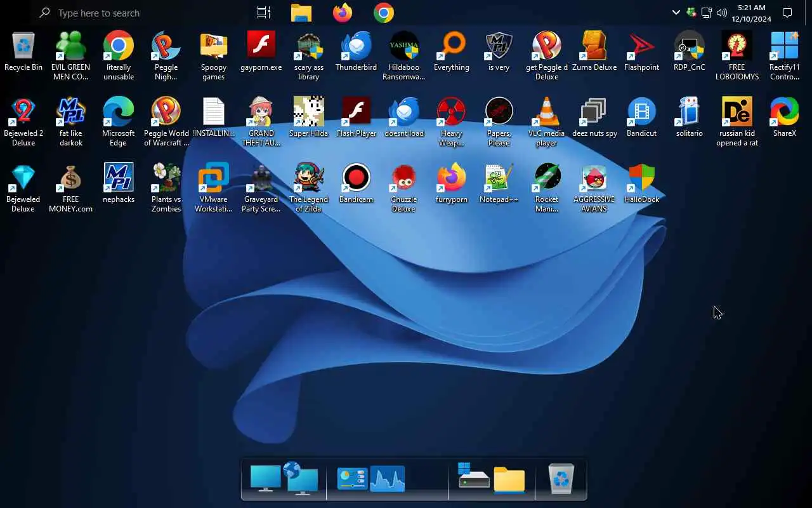The image size is (812, 508).
Task: Click the 'get Peggle d Deluxe' shortcut
Action: coord(547,56)
